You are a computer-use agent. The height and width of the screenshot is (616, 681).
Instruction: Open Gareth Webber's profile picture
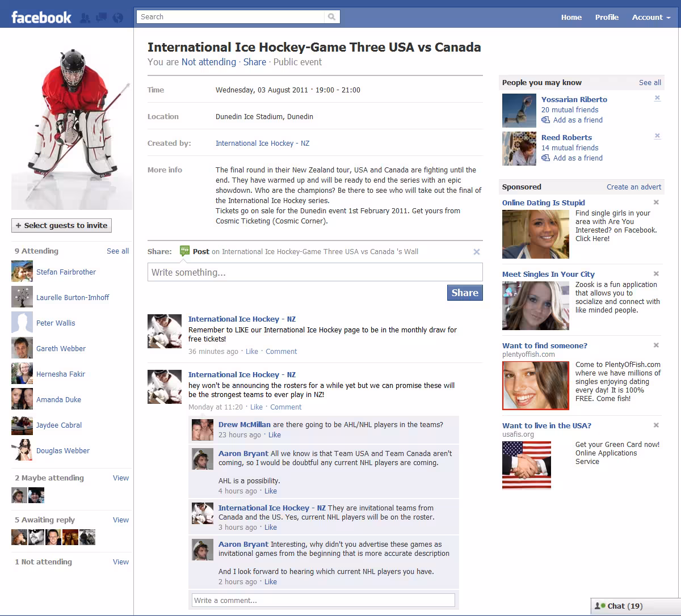[22, 348]
